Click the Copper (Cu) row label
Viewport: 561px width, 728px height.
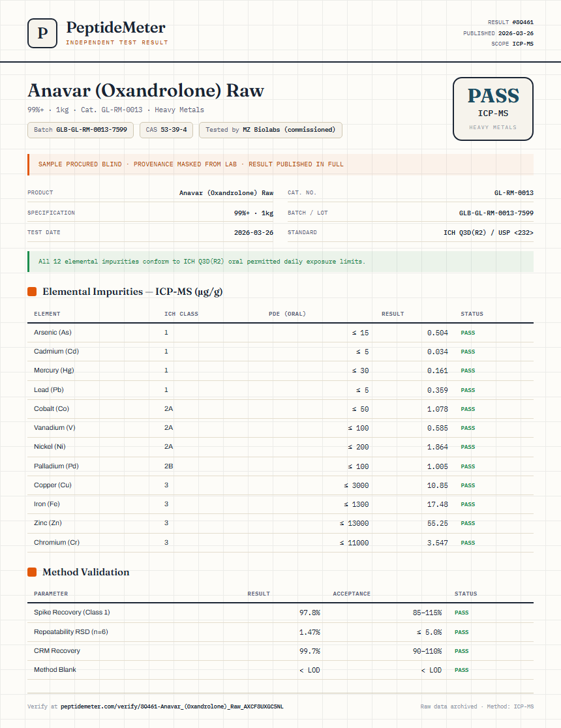[x=52, y=485]
